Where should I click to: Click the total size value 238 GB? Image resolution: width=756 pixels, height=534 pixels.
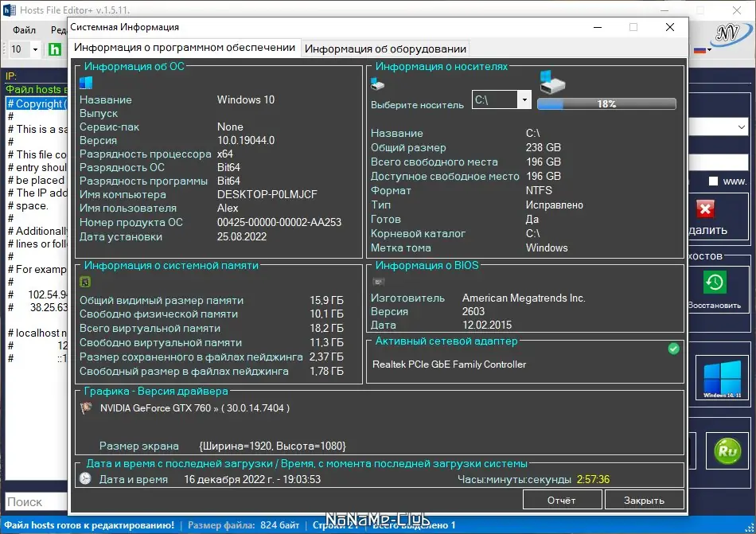[544, 147]
